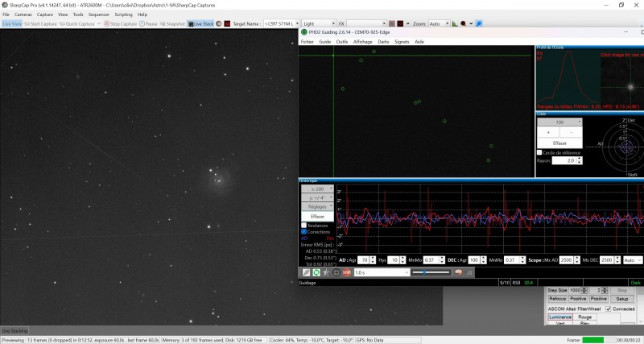Image resolution: width=644 pixels, height=344 pixels.
Task: Click the dark red square icon after the FX dropdown
Action: 400,24
